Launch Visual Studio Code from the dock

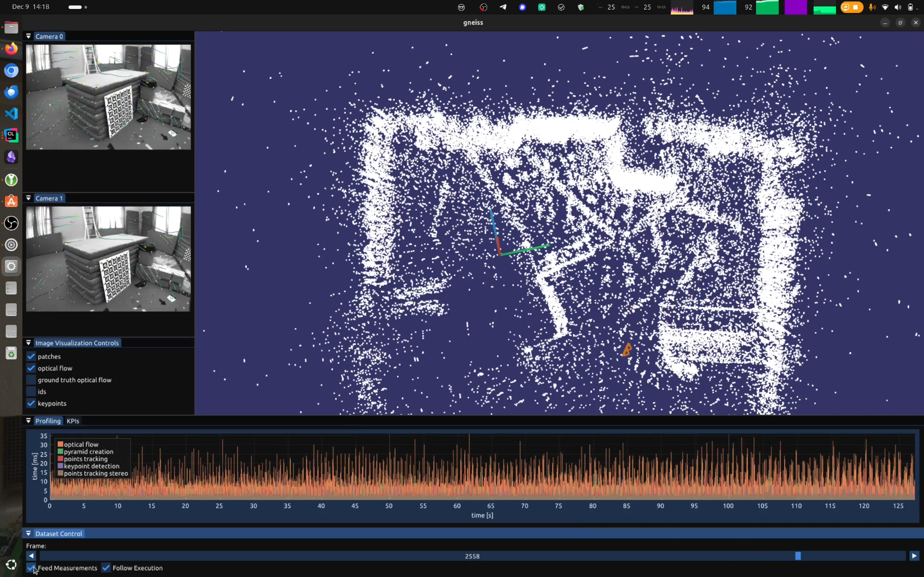point(11,114)
